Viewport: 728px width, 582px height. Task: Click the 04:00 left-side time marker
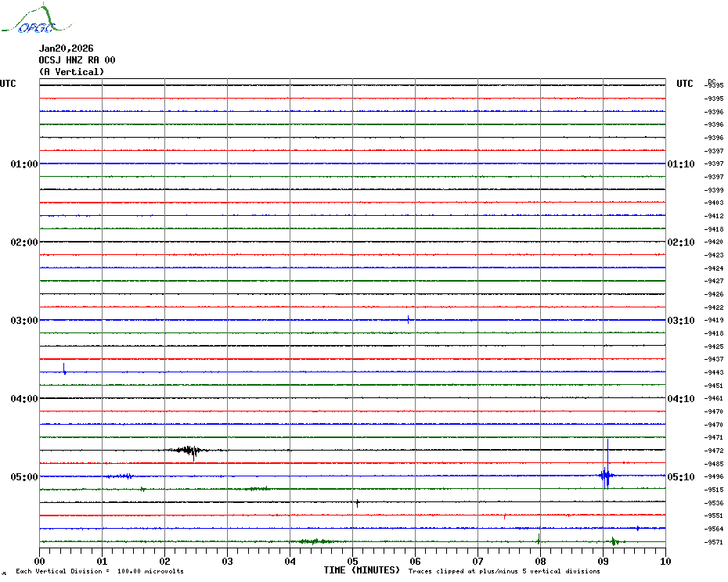tap(24, 399)
